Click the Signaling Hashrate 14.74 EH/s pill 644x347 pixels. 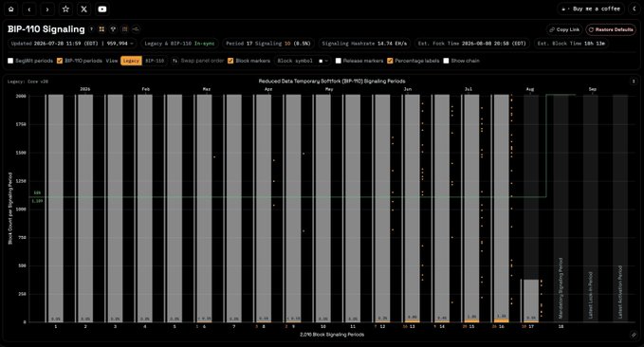(364, 43)
